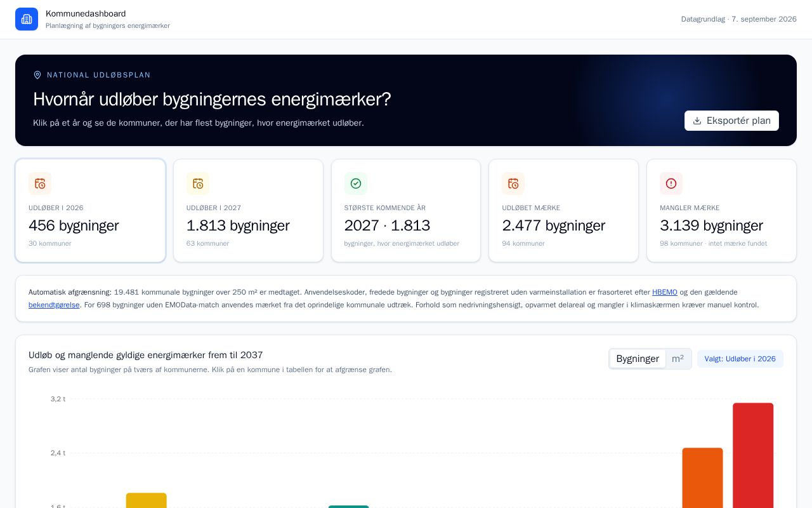The image size is (812, 508).
Task: Click the chart title Udløb og manglende gyldige energimærker
Action: click(146, 355)
